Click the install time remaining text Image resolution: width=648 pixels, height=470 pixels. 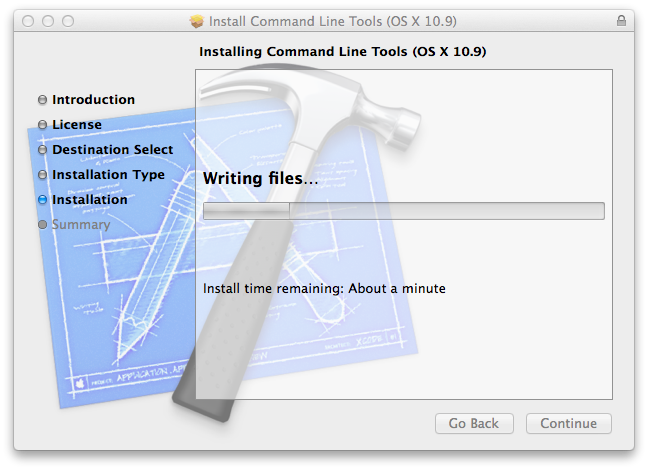324,288
